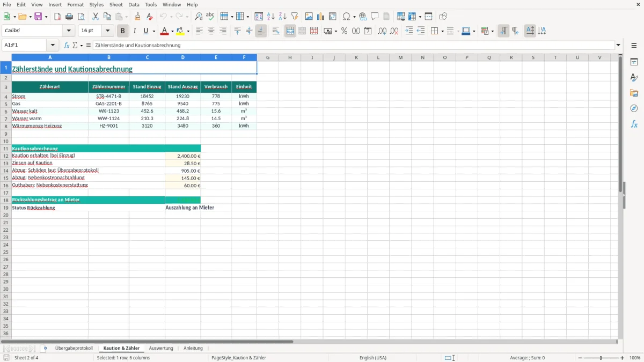Viewport: 644px width, 362px height.
Task: Open the Styles menu
Action: [x=97, y=4]
